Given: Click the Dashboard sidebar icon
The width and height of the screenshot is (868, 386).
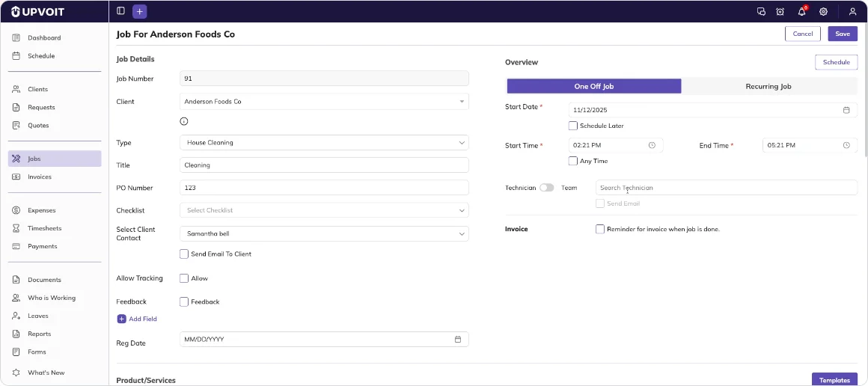Looking at the screenshot, I should [16, 37].
